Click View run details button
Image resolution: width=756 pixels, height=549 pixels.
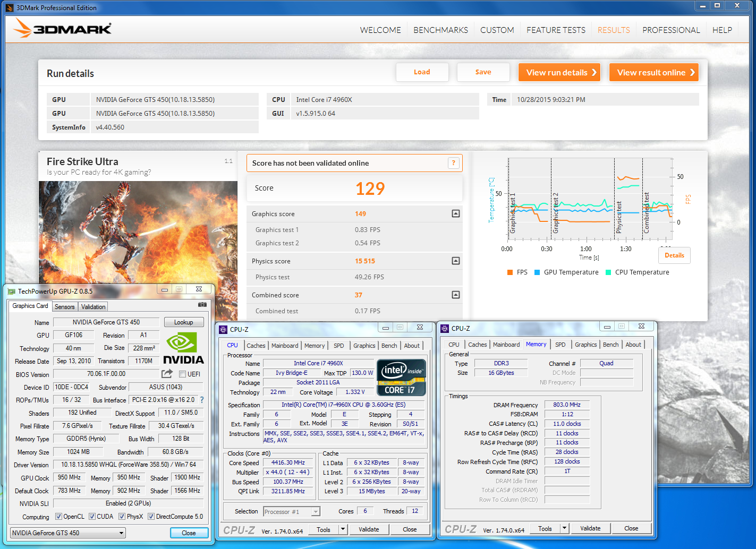[x=559, y=72]
